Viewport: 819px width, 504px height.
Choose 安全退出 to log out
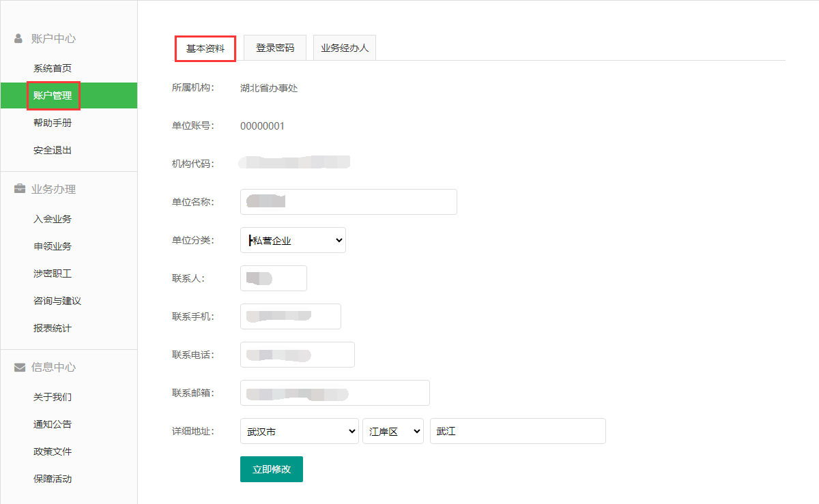[53, 150]
